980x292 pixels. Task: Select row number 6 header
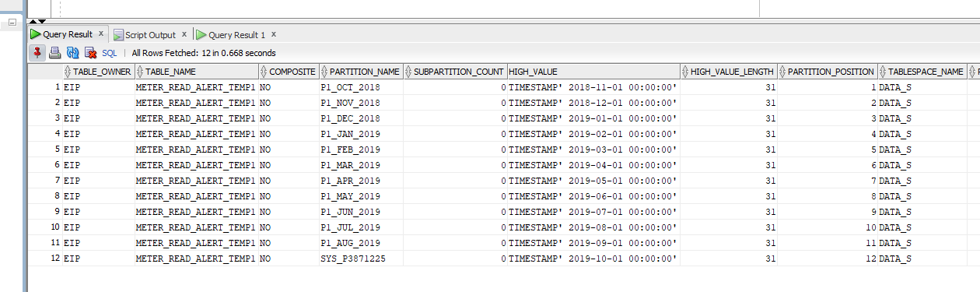pos(45,165)
